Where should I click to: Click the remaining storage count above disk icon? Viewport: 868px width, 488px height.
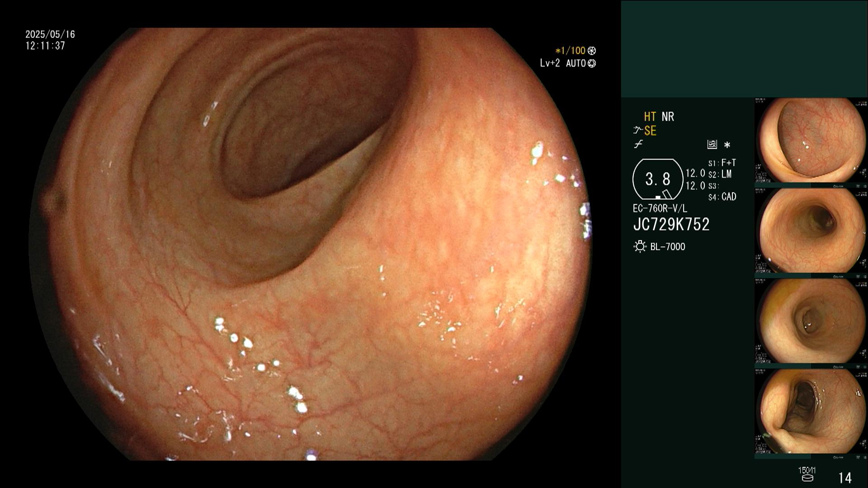[807, 470]
